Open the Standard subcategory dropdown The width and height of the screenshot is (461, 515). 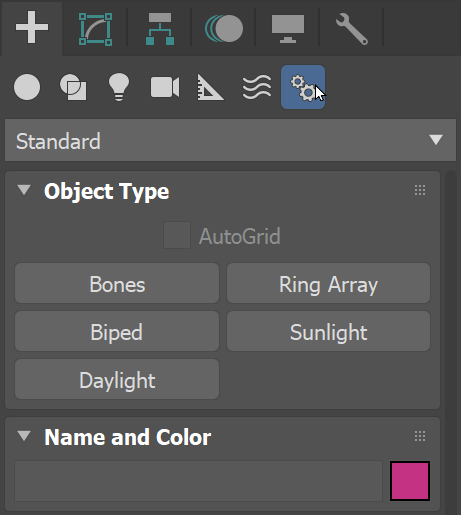coord(230,140)
